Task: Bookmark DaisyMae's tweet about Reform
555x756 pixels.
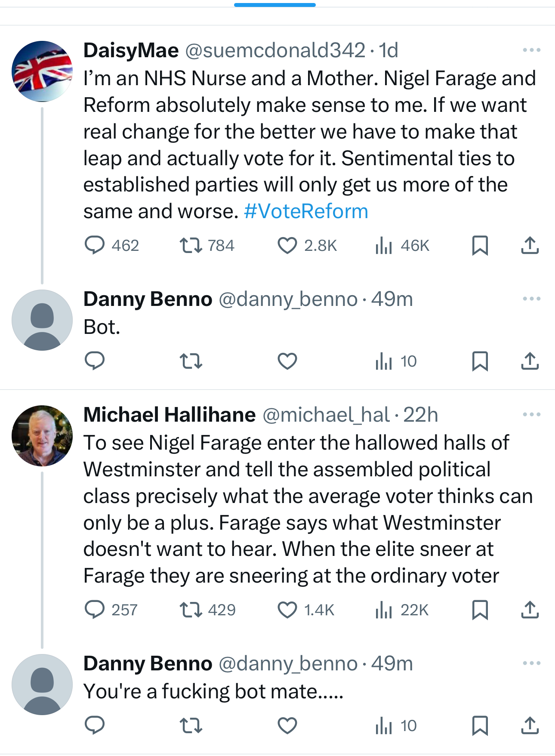Action: (480, 245)
